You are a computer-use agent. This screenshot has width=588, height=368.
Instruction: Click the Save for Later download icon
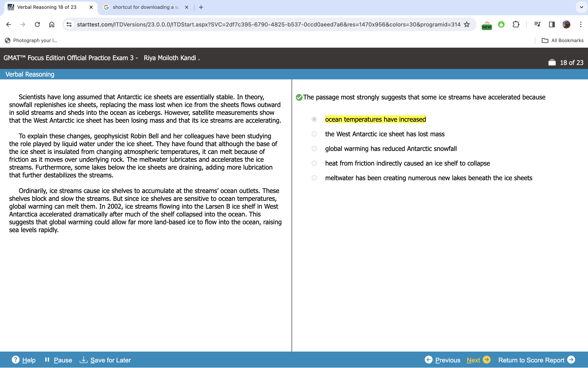click(x=83, y=360)
